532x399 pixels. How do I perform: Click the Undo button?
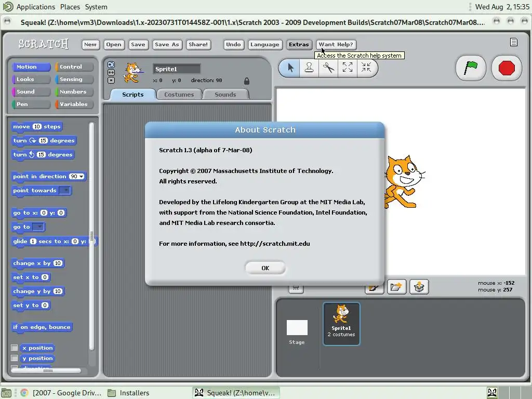click(233, 45)
